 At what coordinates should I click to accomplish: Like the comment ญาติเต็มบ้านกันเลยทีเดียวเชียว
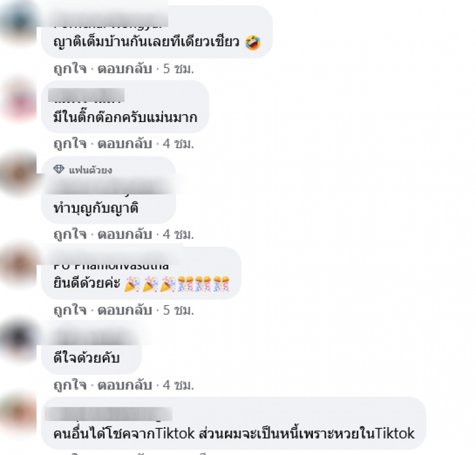click(70, 69)
